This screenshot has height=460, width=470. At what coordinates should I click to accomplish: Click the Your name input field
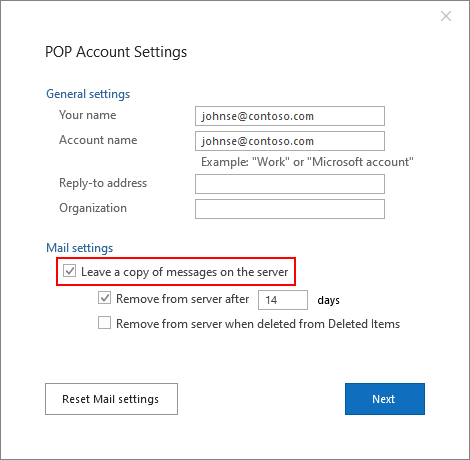[x=290, y=116]
